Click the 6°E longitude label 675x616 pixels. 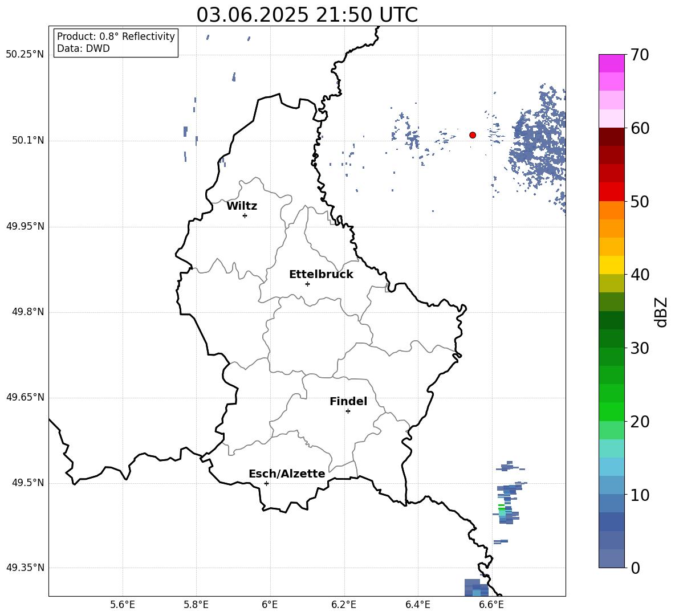pos(270,605)
